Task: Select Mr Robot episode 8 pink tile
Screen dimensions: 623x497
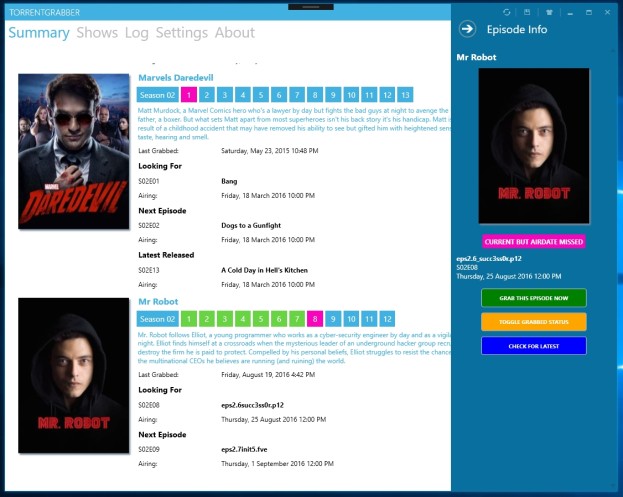Action: 315,319
